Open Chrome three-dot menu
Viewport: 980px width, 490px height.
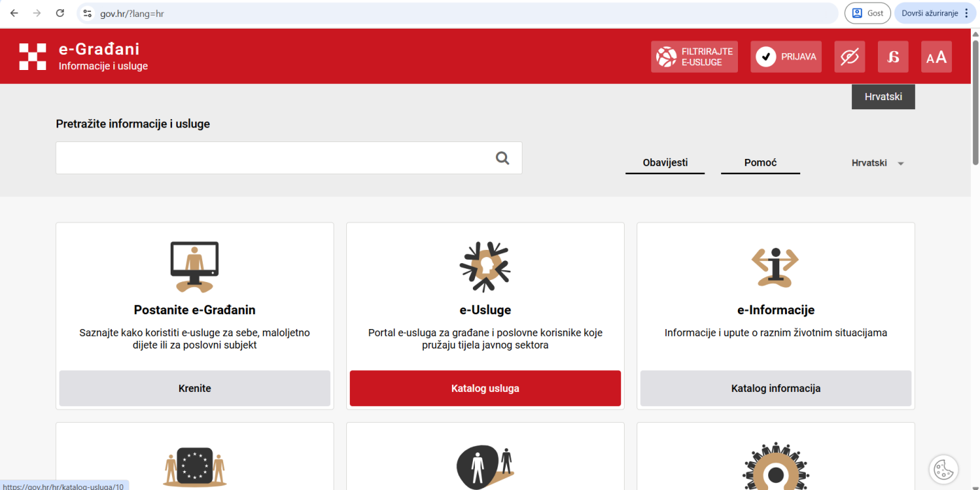[x=967, y=13]
